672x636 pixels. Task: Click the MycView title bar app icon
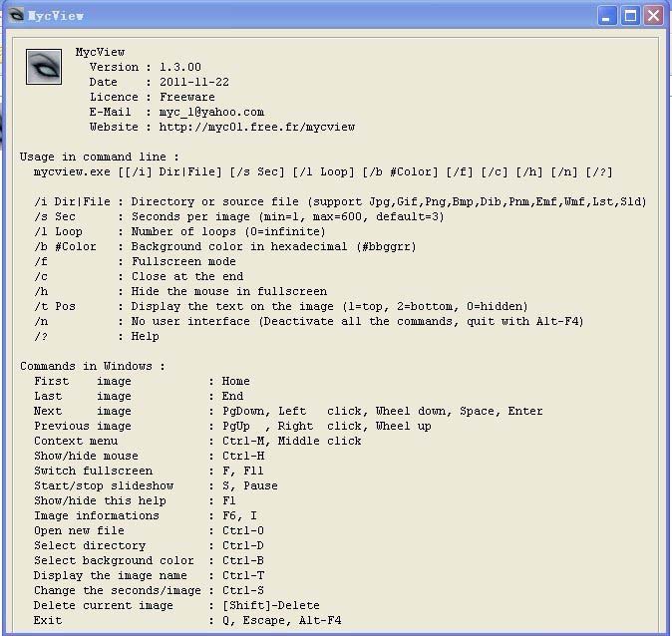[15, 16]
